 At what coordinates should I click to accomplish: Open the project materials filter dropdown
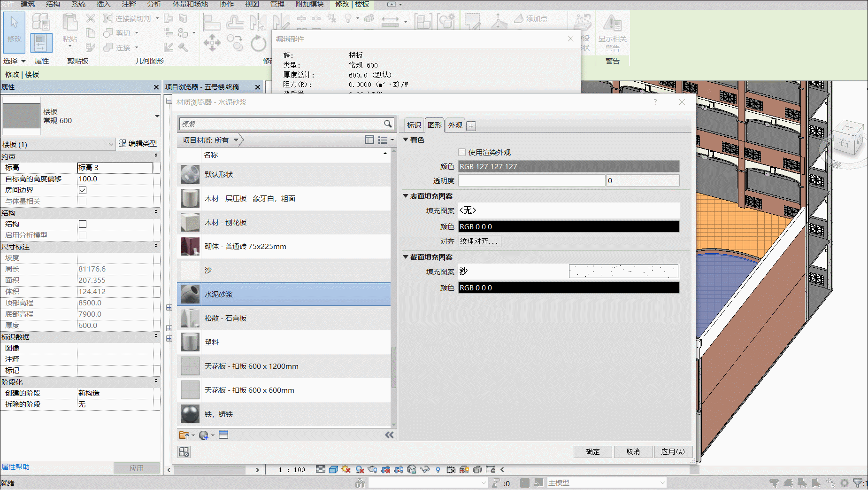236,140
